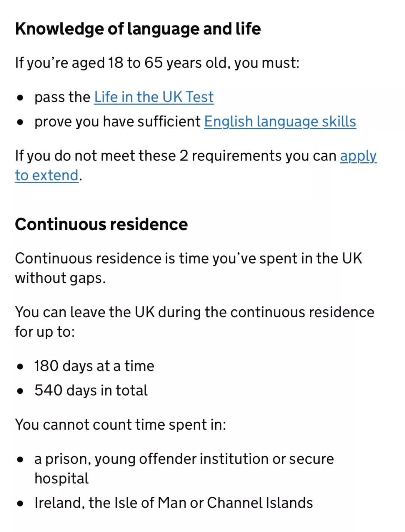Screen dimensions: 405x532
Task: Click the 'aged 18 to 65 years old' sentence
Action: [x=157, y=63]
